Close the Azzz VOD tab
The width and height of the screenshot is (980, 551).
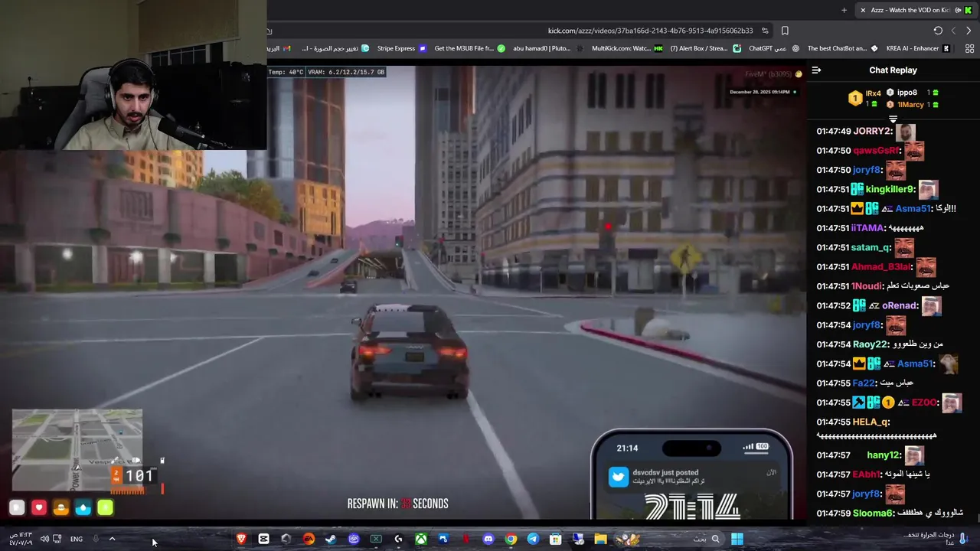pyautogui.click(x=863, y=10)
